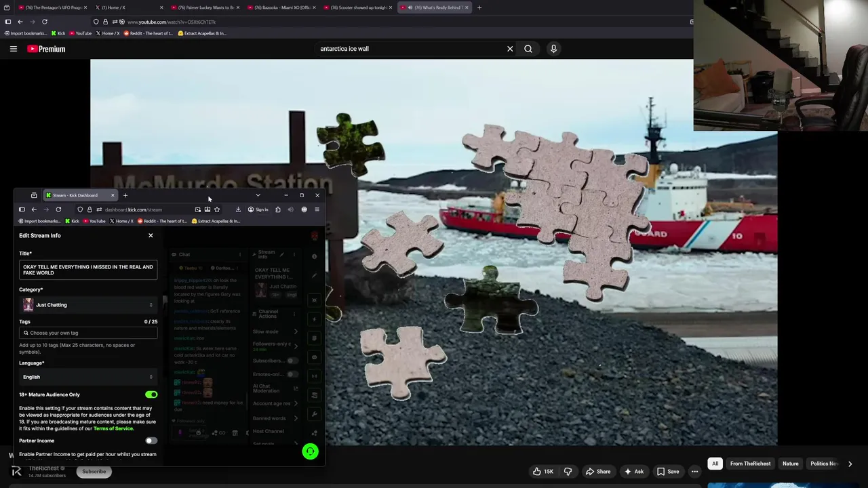Bookmark Kick dashboard page with star
Screen dimensions: 868x488
coord(216,209)
